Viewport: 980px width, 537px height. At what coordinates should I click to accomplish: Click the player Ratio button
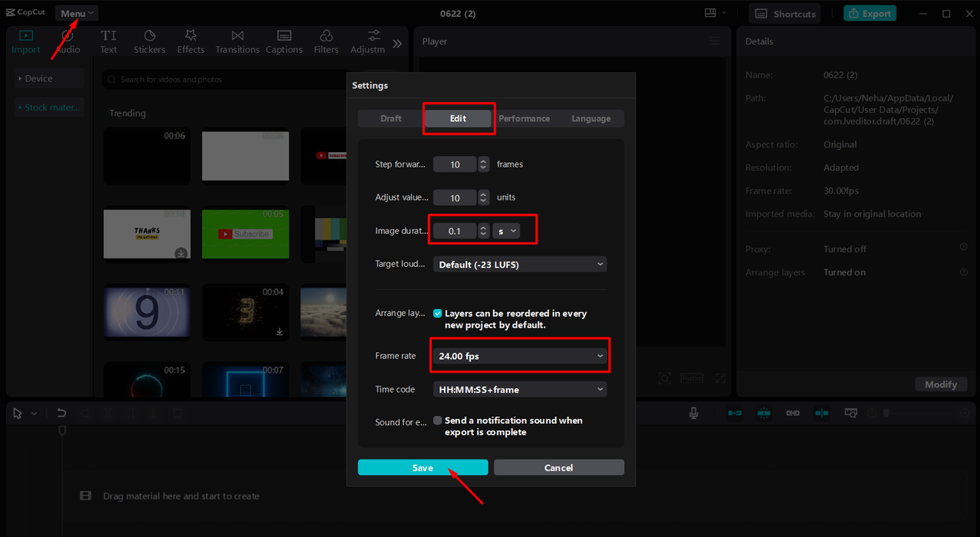(691, 378)
